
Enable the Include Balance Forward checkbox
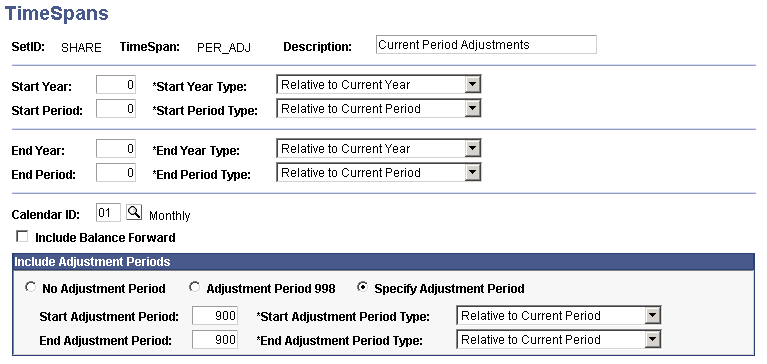tap(22, 237)
